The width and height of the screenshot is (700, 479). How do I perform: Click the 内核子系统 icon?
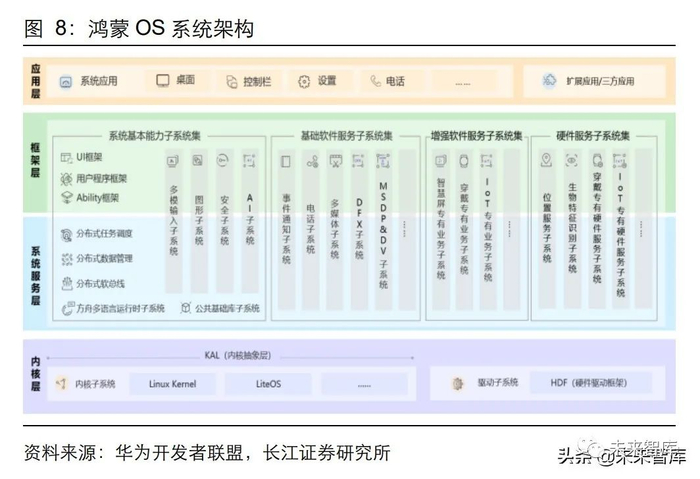[61, 383]
